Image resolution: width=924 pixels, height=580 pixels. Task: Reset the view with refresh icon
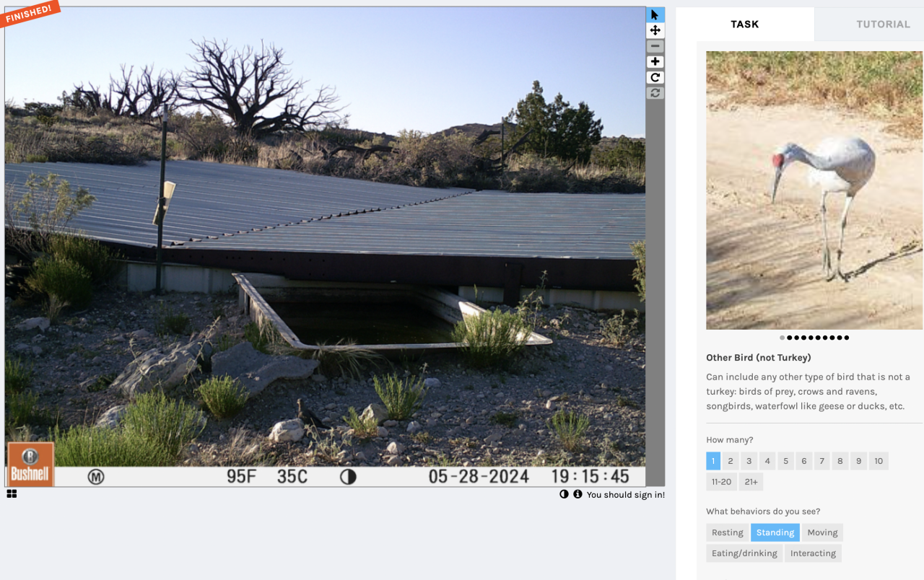pyautogui.click(x=655, y=93)
